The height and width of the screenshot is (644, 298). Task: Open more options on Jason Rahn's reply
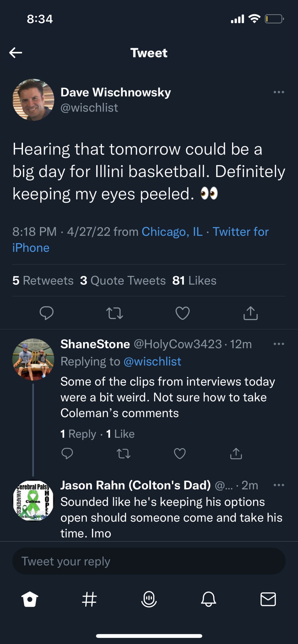click(279, 485)
